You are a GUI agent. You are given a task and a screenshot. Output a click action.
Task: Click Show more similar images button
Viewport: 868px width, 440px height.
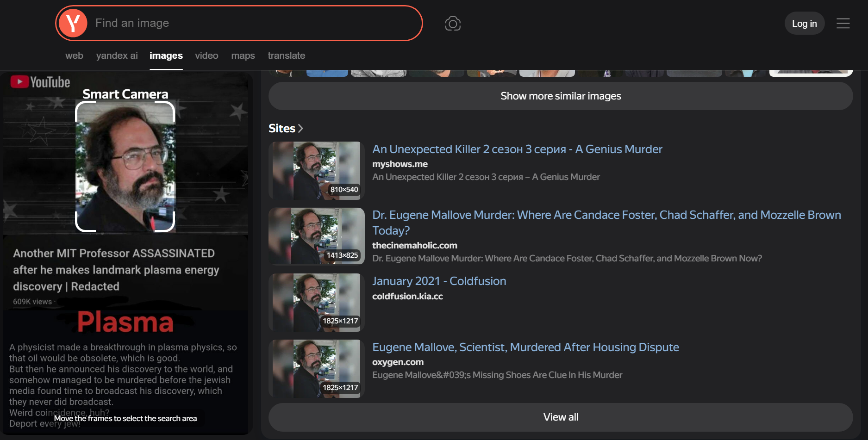(x=561, y=96)
